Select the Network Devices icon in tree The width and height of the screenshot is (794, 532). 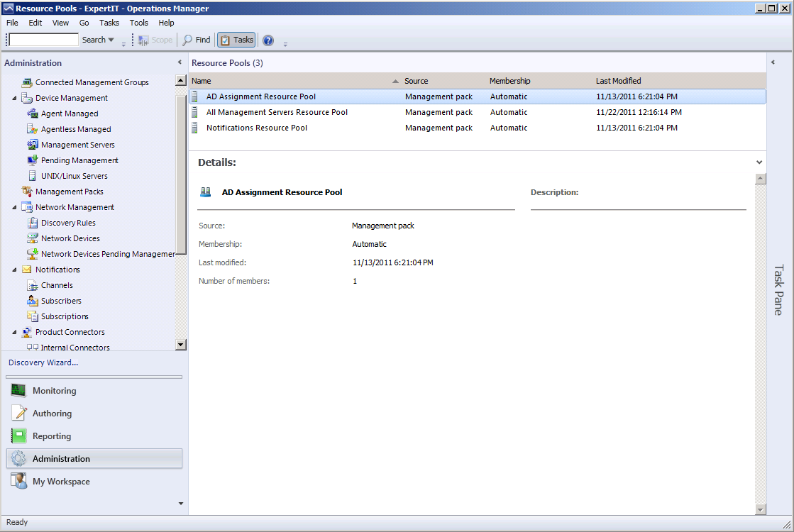click(x=32, y=238)
